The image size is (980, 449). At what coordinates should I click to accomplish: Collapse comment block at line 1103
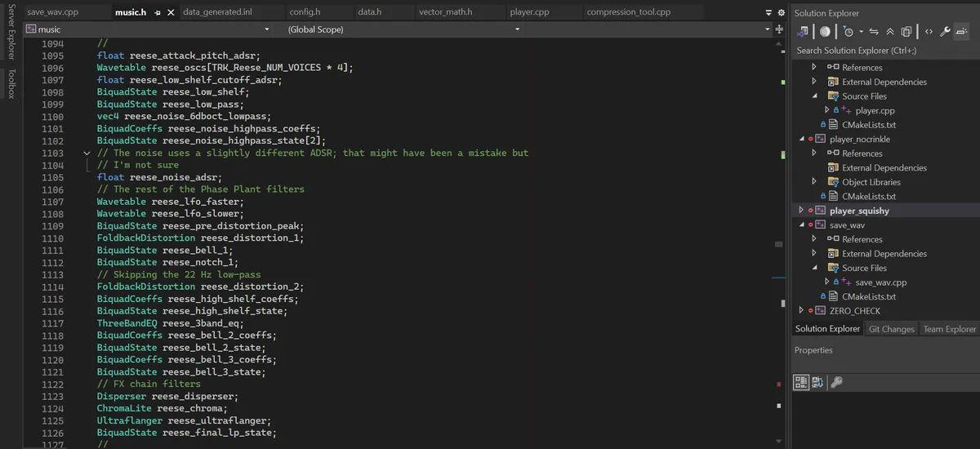tap(87, 153)
